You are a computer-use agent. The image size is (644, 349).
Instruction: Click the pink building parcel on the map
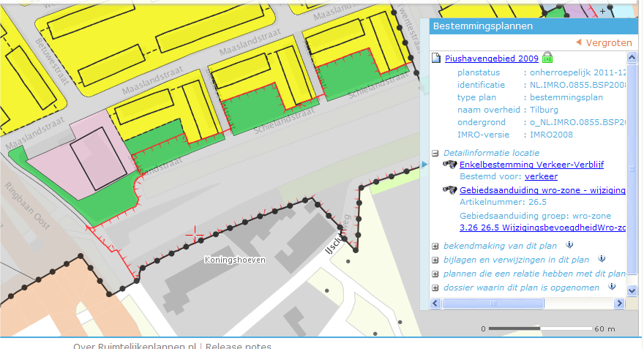tap(98, 158)
